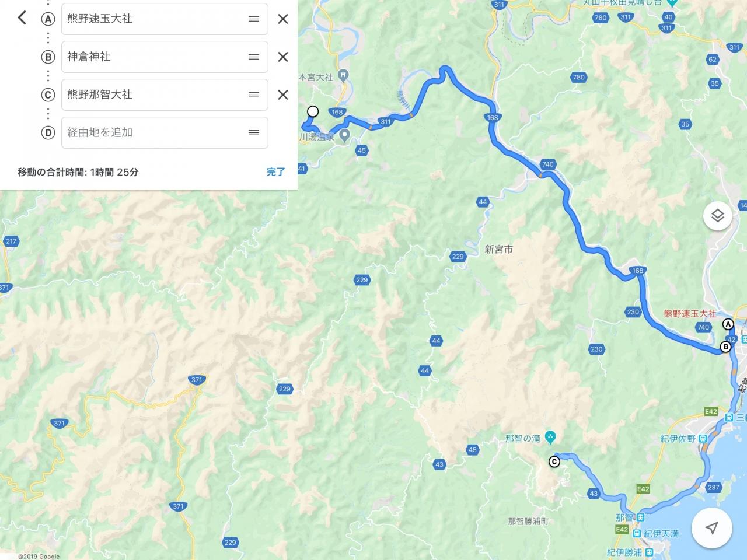Tap the 完了 done button

click(x=275, y=172)
